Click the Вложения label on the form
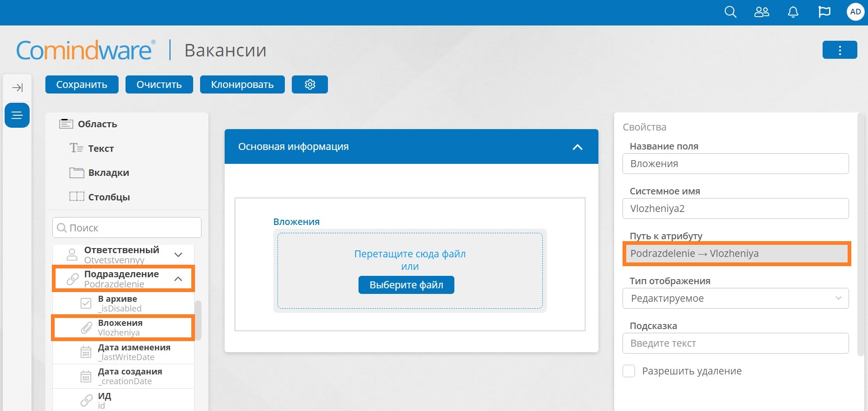Image resolution: width=868 pixels, height=411 pixels. pyautogui.click(x=296, y=222)
